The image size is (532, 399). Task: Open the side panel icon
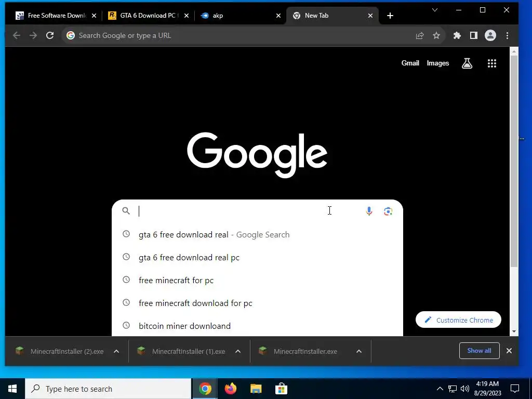tap(474, 35)
